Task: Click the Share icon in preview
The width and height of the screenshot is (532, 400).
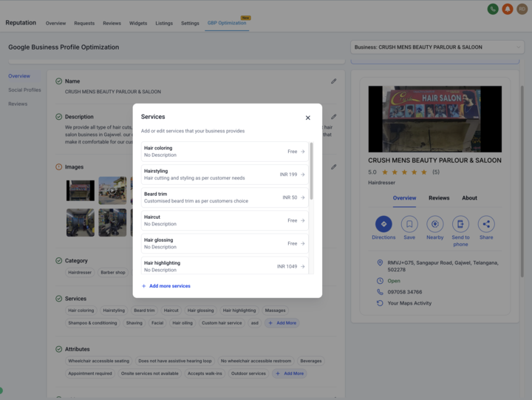Action: coord(486,224)
